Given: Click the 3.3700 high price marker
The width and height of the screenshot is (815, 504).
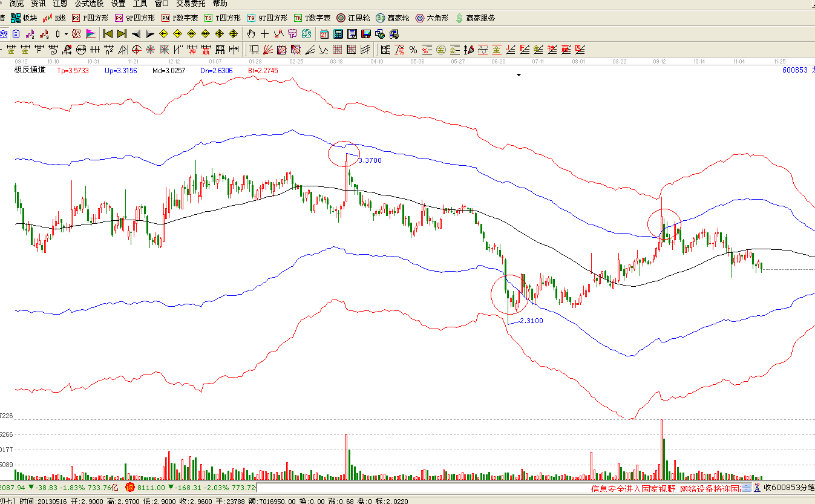Looking at the screenshot, I should (x=370, y=160).
